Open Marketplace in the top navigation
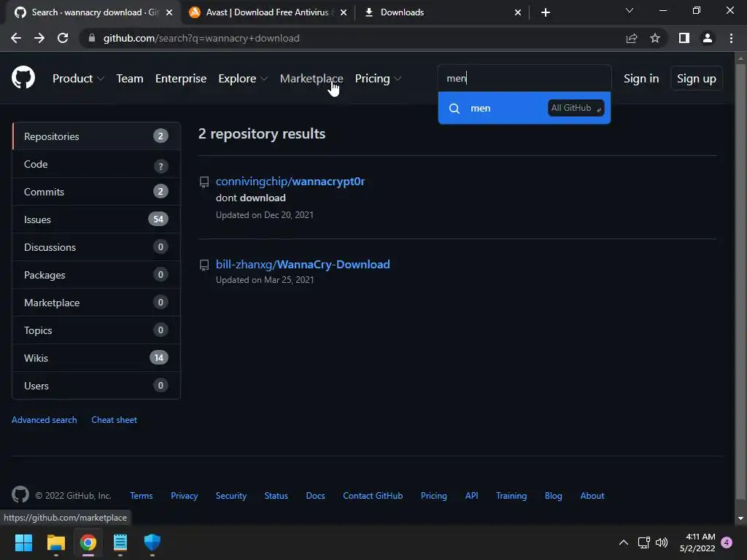 tap(311, 79)
